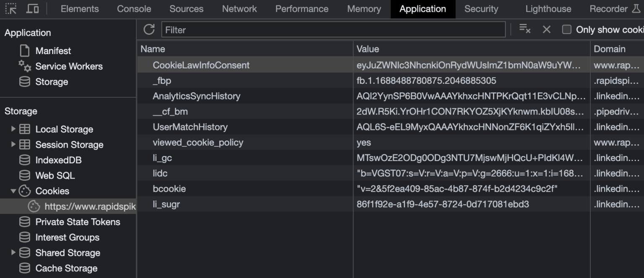Collapse the Cookies tree section
This screenshot has width=644, height=278.
pos(12,191)
